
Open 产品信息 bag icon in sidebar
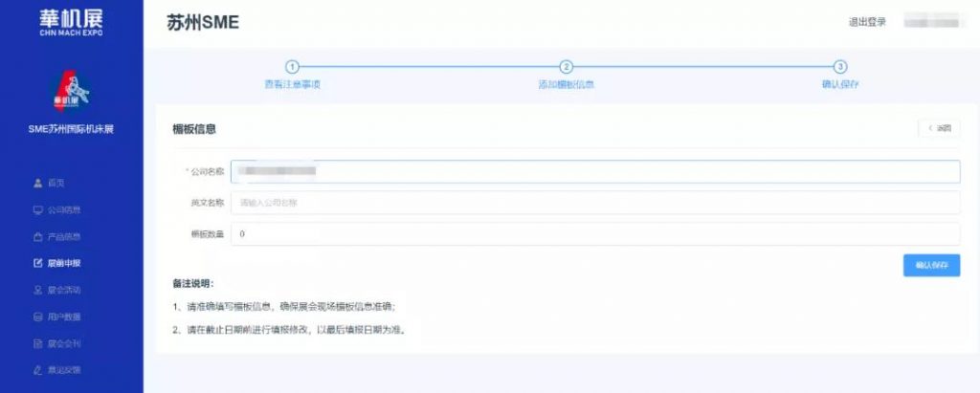(x=37, y=237)
